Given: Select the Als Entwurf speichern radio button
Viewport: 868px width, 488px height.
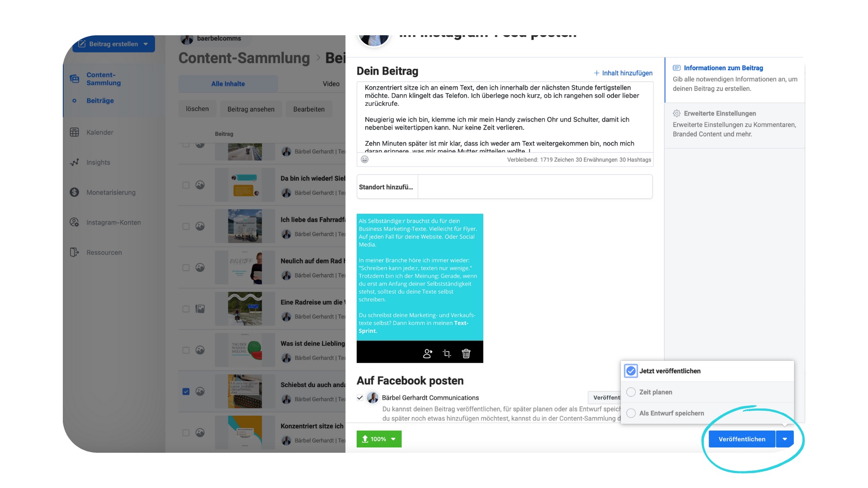Looking at the screenshot, I should pyautogui.click(x=631, y=413).
